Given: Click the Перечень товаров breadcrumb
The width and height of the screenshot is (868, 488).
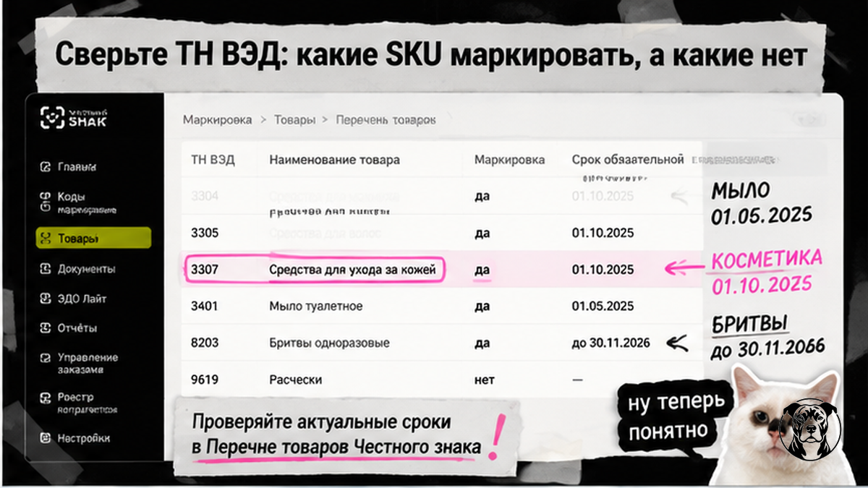Looking at the screenshot, I should tap(386, 120).
